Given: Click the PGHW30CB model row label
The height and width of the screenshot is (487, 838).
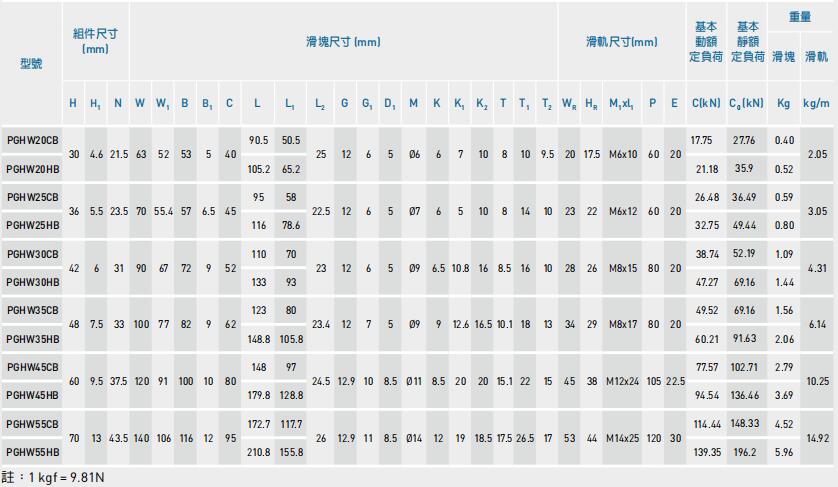Looking at the screenshot, I should click(32, 254).
